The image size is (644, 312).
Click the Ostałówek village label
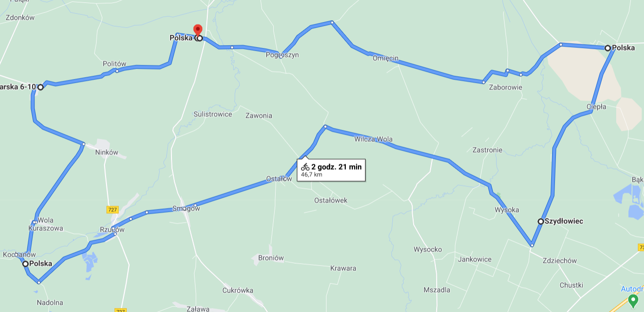(x=331, y=200)
